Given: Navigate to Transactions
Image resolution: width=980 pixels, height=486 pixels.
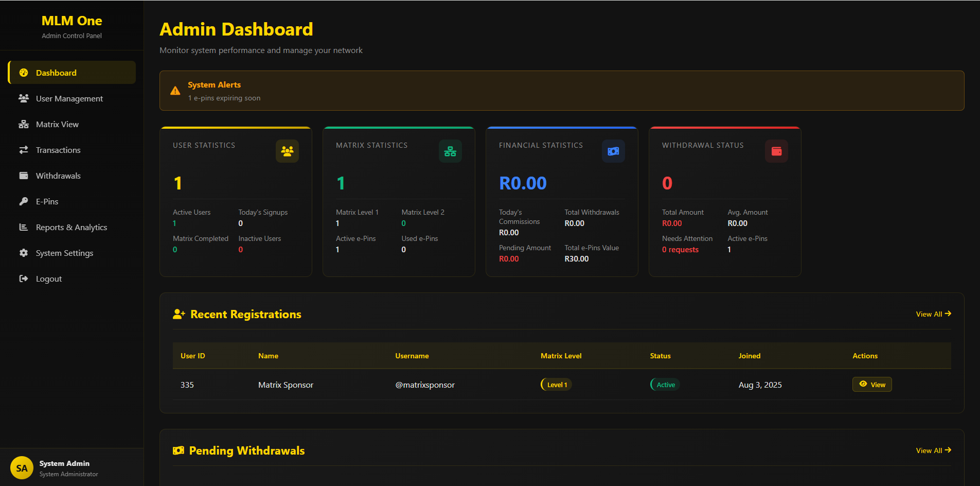Looking at the screenshot, I should [x=72, y=150].
